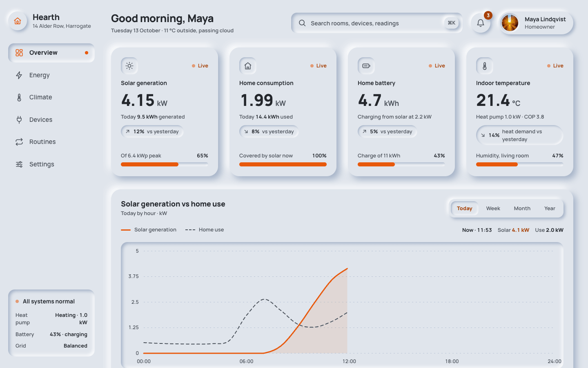
Task: Open Settings from sidebar
Action: point(51,164)
